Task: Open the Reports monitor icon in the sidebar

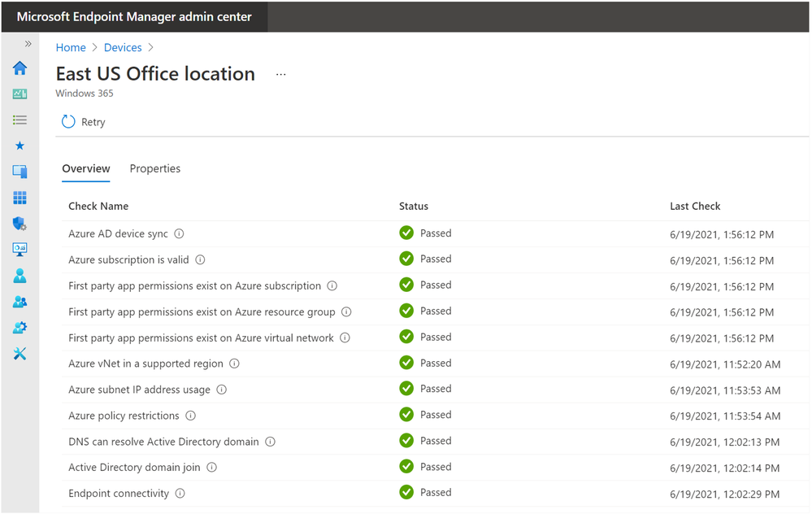Action: pos(20,250)
